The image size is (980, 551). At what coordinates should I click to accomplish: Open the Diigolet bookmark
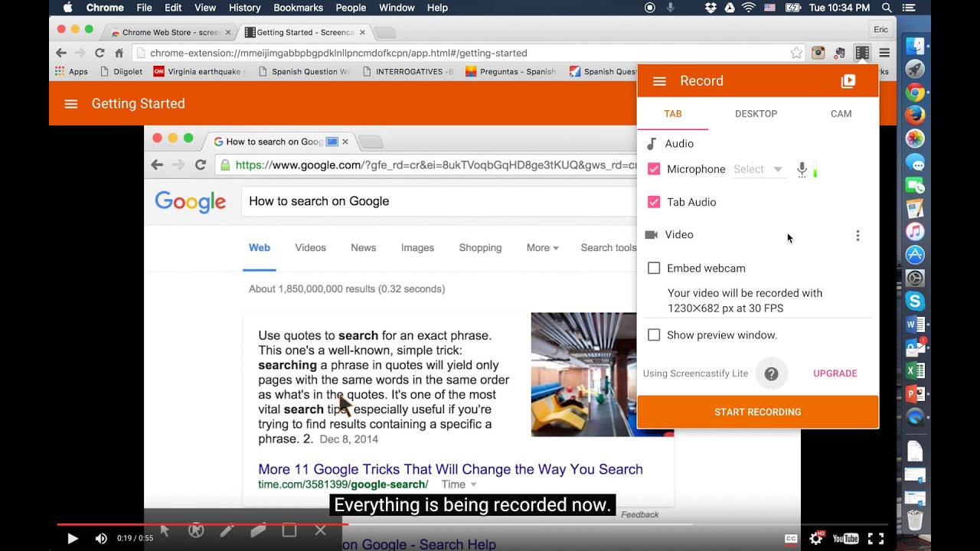(x=121, y=71)
